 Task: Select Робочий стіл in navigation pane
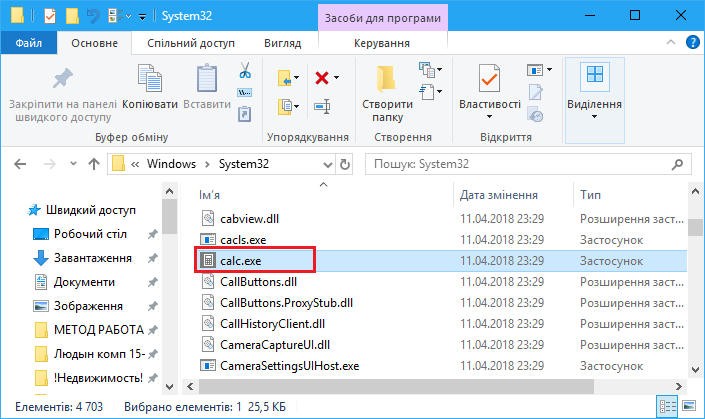(90, 234)
